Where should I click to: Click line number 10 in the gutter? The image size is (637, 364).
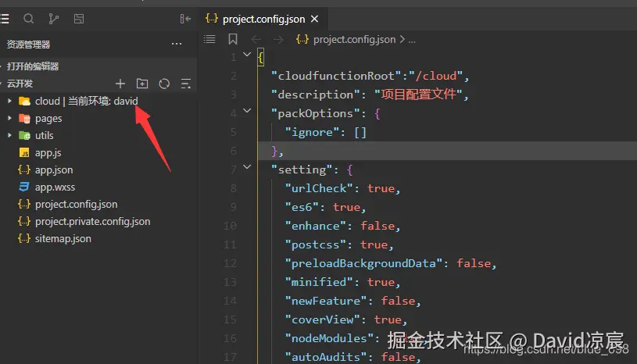[230, 226]
